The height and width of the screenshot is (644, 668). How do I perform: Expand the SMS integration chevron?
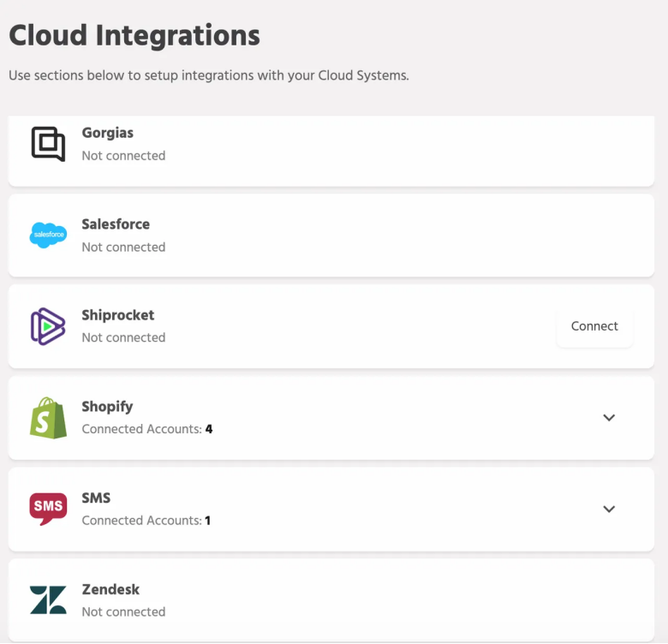(609, 509)
